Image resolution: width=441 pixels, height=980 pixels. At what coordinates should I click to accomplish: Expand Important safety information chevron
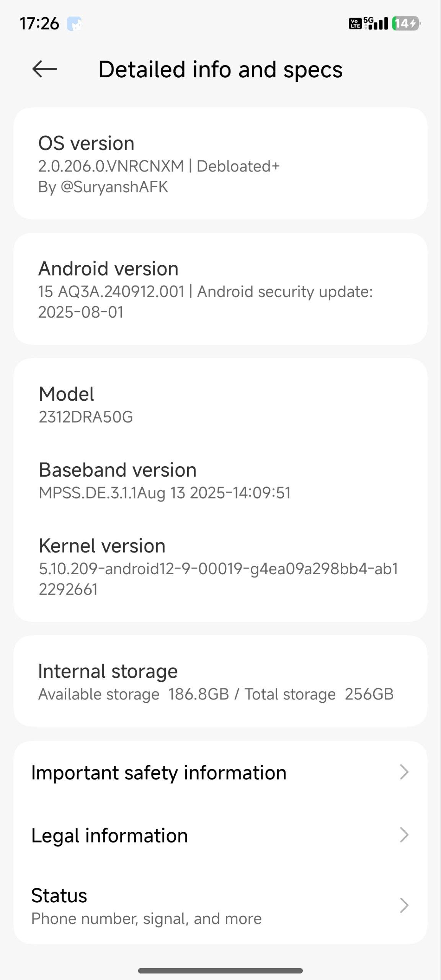(404, 772)
